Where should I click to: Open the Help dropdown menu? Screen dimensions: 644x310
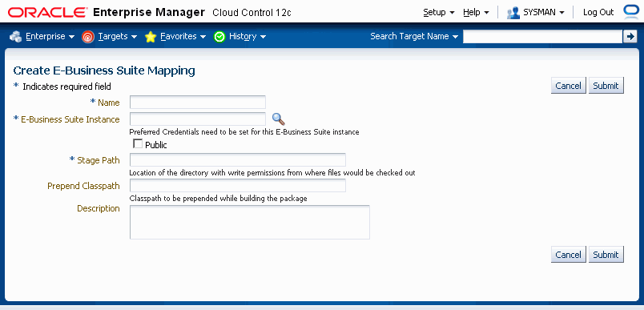point(476,12)
